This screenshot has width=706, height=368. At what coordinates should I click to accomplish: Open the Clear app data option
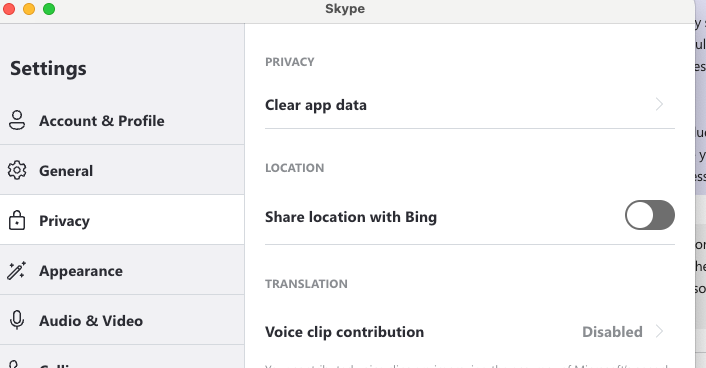pos(470,105)
